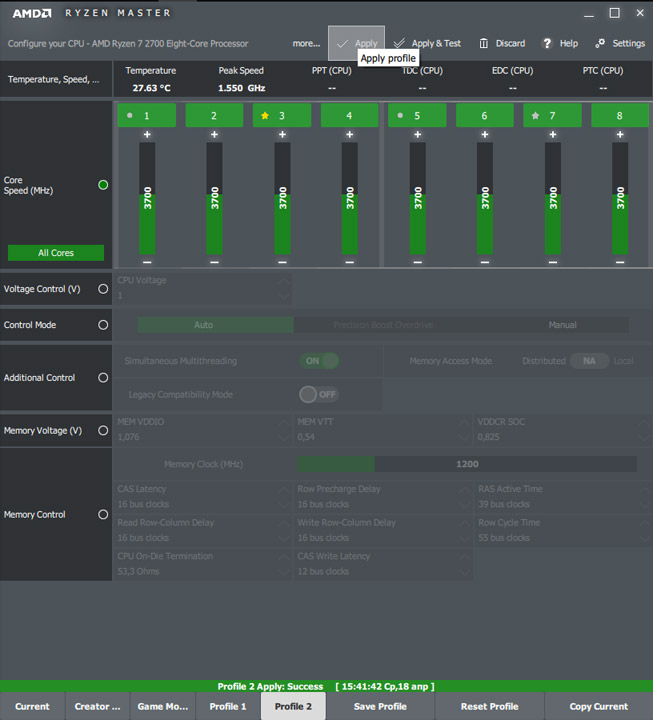This screenshot has width=653, height=720.
Task: Click the Reset Profile button
Action: pyautogui.click(x=490, y=706)
